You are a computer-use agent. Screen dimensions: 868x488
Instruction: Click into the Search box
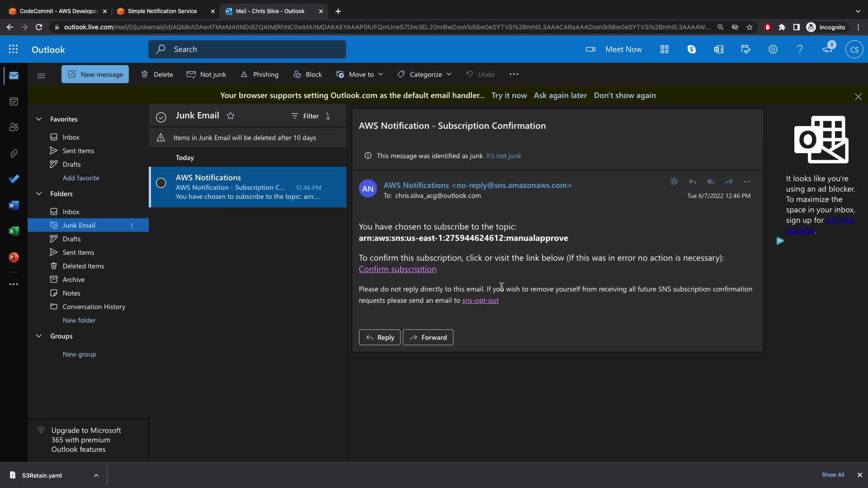[x=247, y=49]
